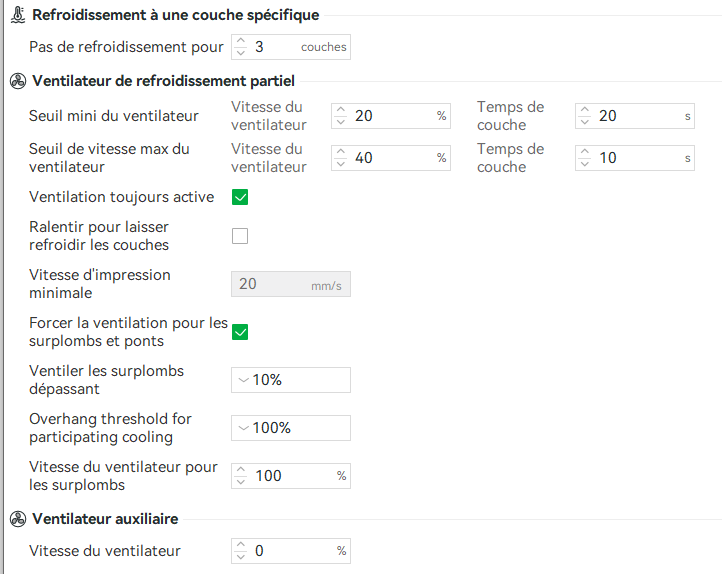This screenshot has height=574, width=722.
Task: Uncheck Forcer la ventilation pour surplombs et ponts
Action: click(x=240, y=332)
